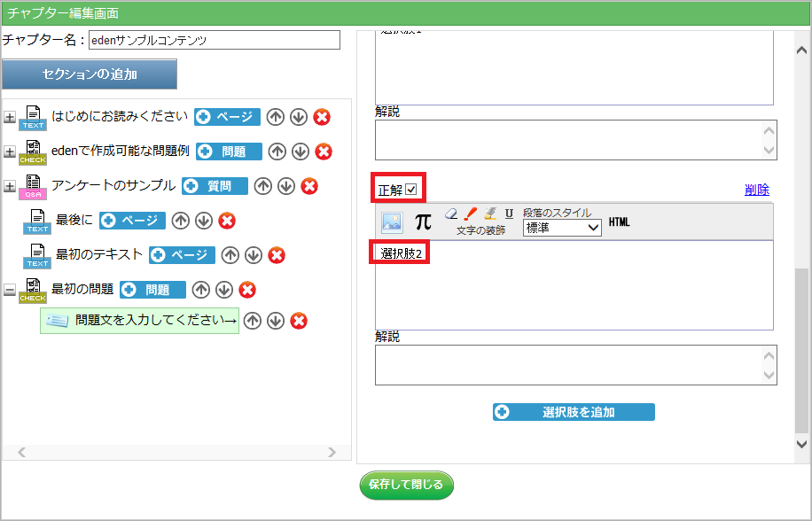812x521 pixels.
Task: Toggle the 正解 checkbox
Action: (x=411, y=190)
